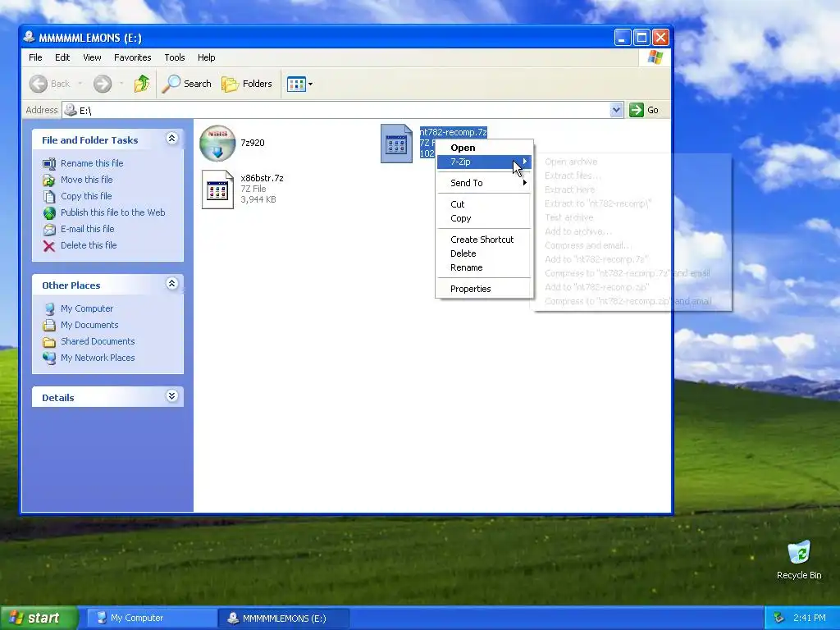Open My Network Places link
The width and height of the screenshot is (840, 630).
(98, 358)
